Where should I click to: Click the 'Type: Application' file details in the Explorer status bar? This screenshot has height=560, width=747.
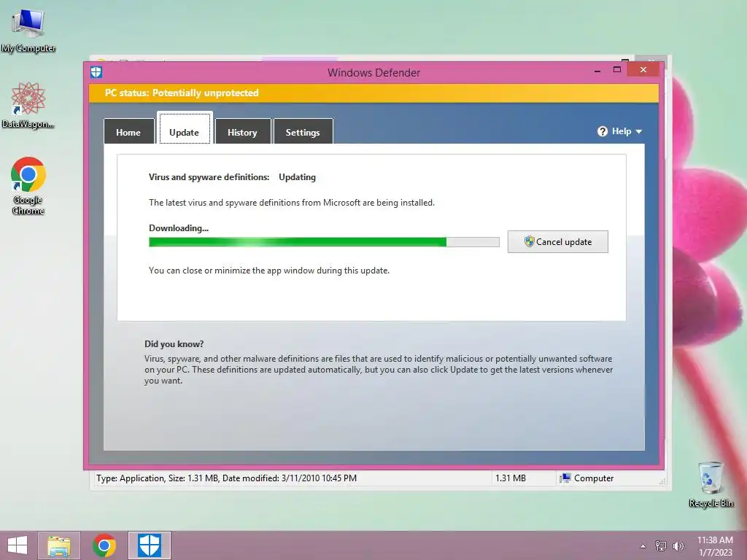point(226,478)
